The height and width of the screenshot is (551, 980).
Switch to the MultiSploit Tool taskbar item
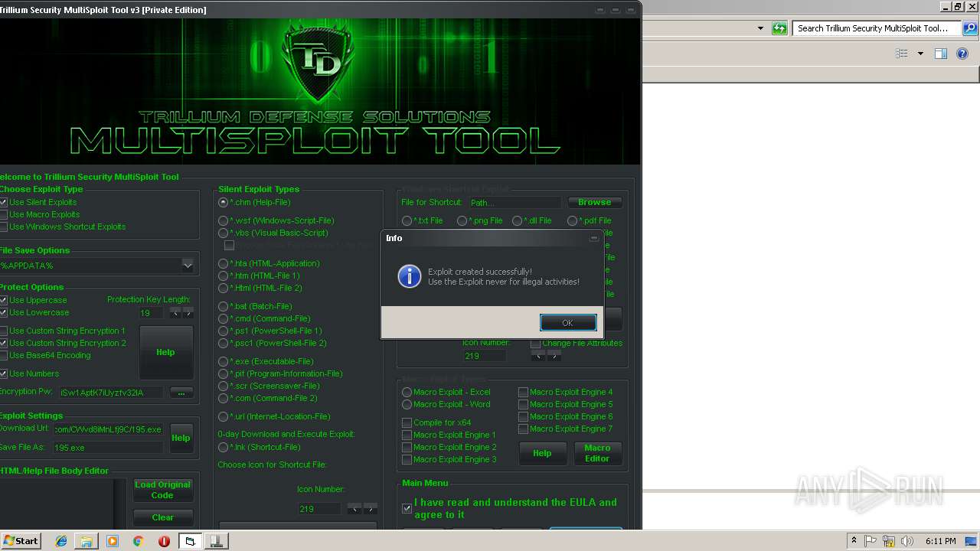(190, 541)
